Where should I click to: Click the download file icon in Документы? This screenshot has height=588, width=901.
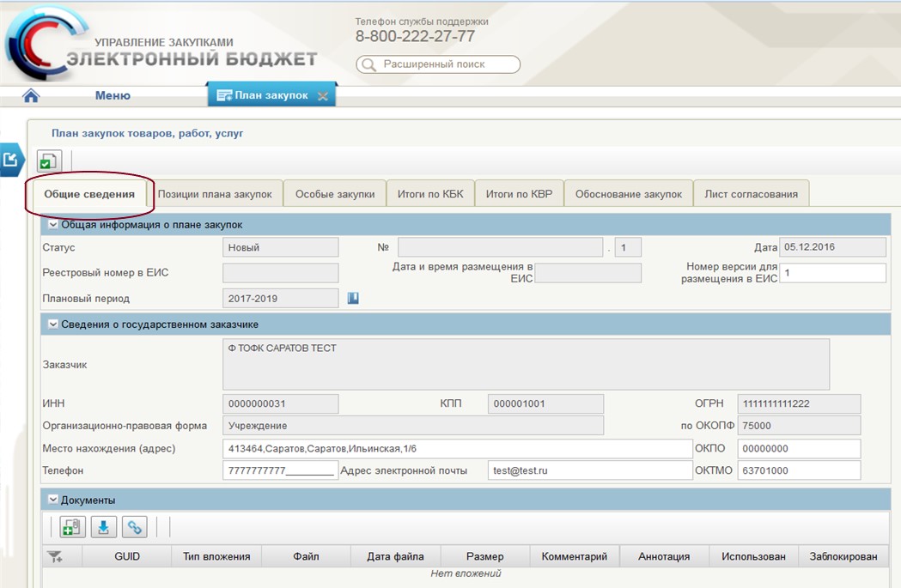[103, 527]
